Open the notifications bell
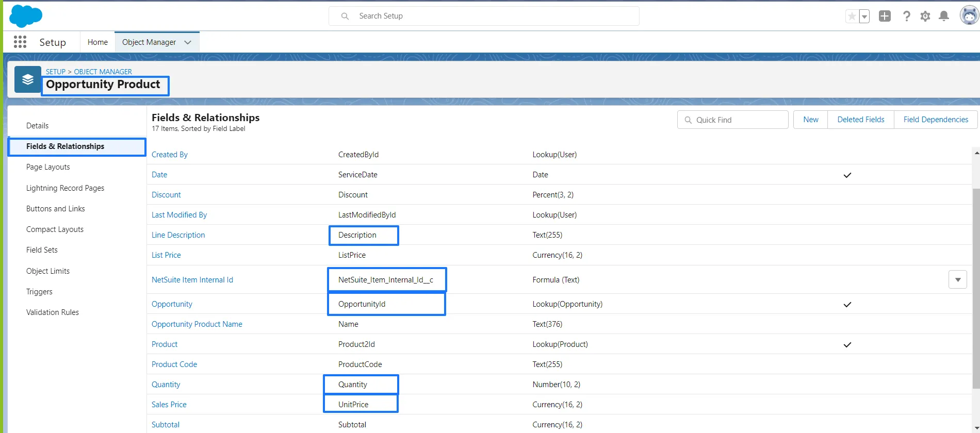The width and height of the screenshot is (980, 433). coord(944,16)
